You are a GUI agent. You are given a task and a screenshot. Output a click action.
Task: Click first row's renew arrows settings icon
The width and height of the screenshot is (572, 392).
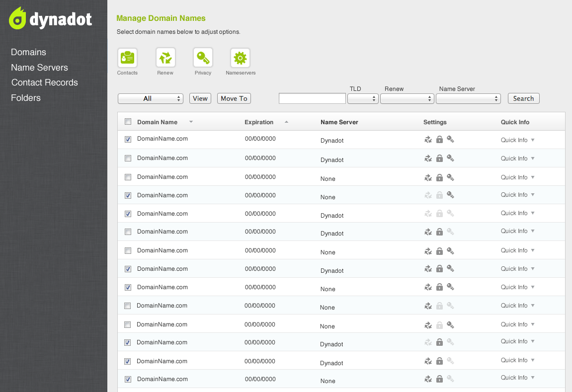(x=428, y=140)
